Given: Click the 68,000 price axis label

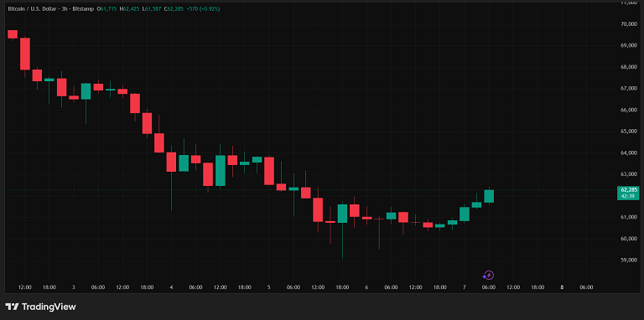Looking at the screenshot, I should pos(629,67).
